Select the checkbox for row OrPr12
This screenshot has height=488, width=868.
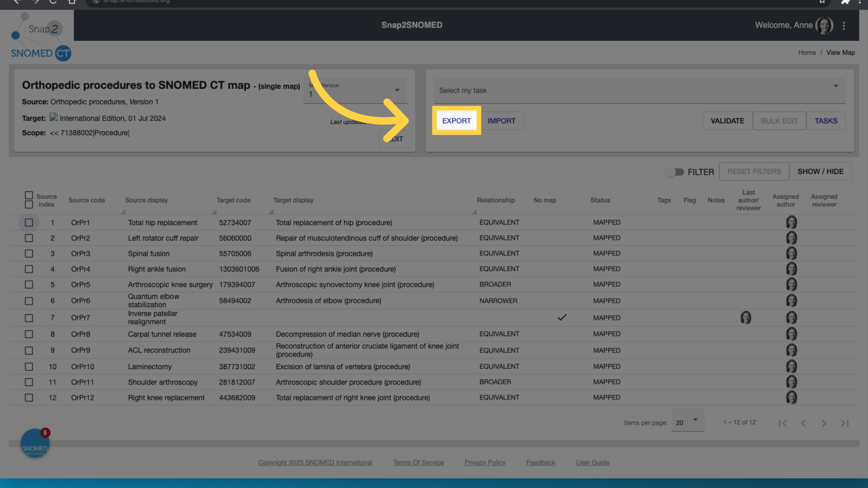click(29, 398)
